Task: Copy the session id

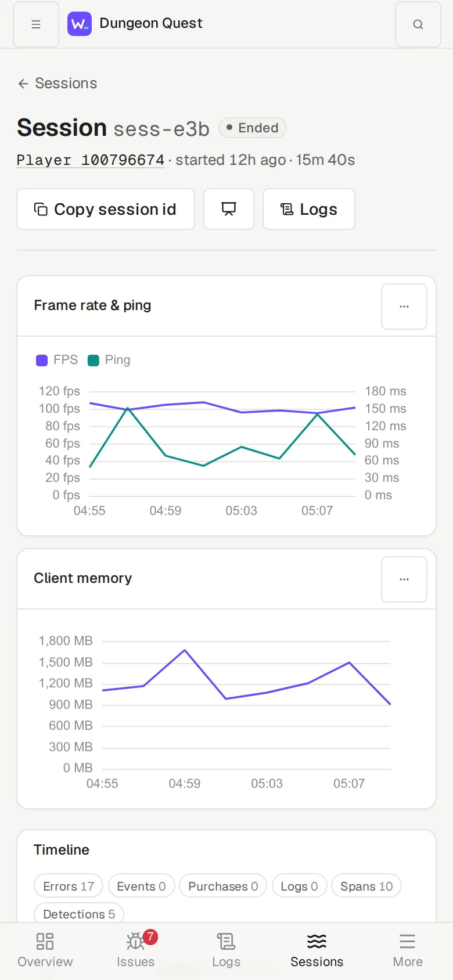Action: (x=106, y=209)
